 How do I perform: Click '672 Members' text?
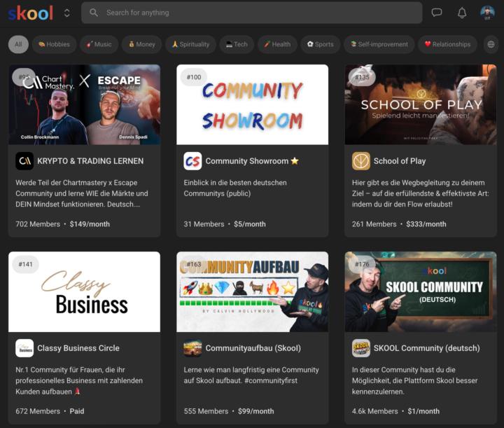click(38, 411)
